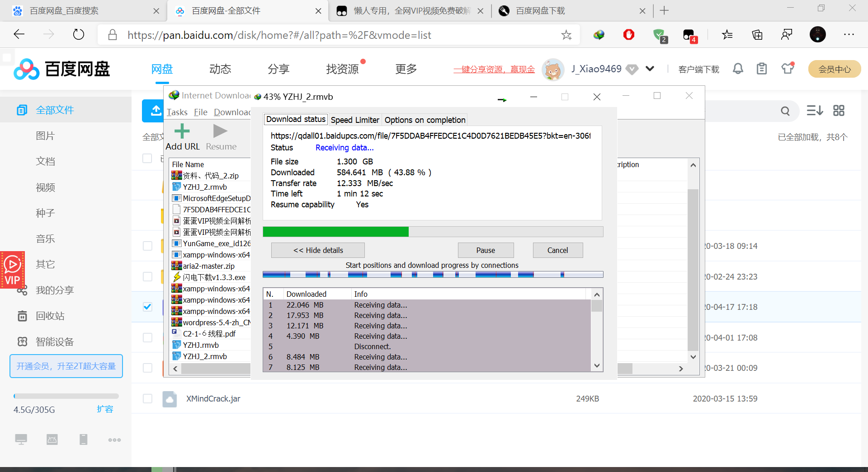Switch to grid view icon in Netdisk

click(x=839, y=111)
